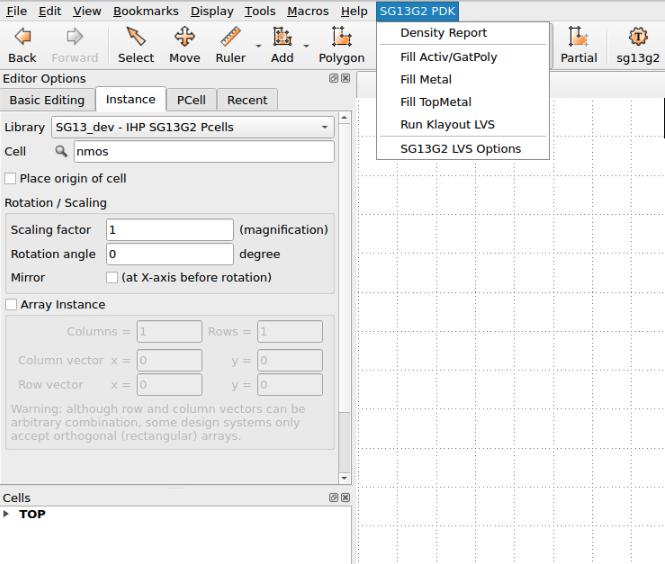The image size is (665, 564).
Task: Click scroll-down arrow of Editor Options scrollbar
Action: (344, 478)
